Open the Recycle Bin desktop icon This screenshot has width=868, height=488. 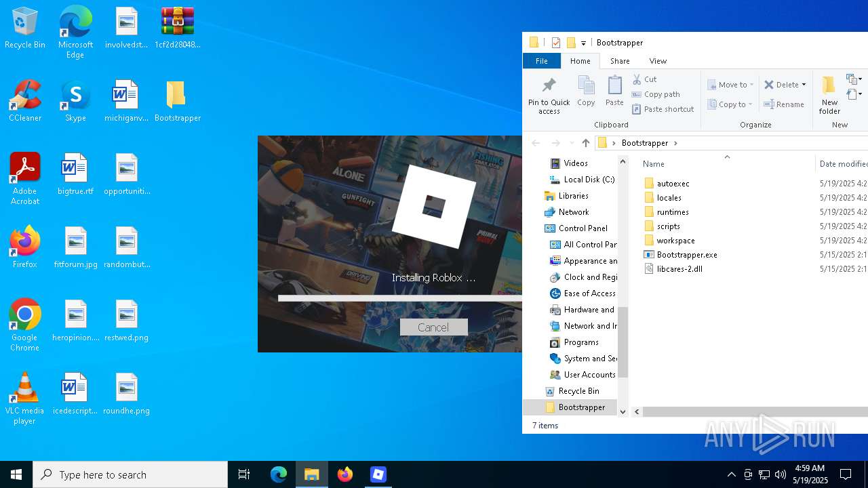25,28
